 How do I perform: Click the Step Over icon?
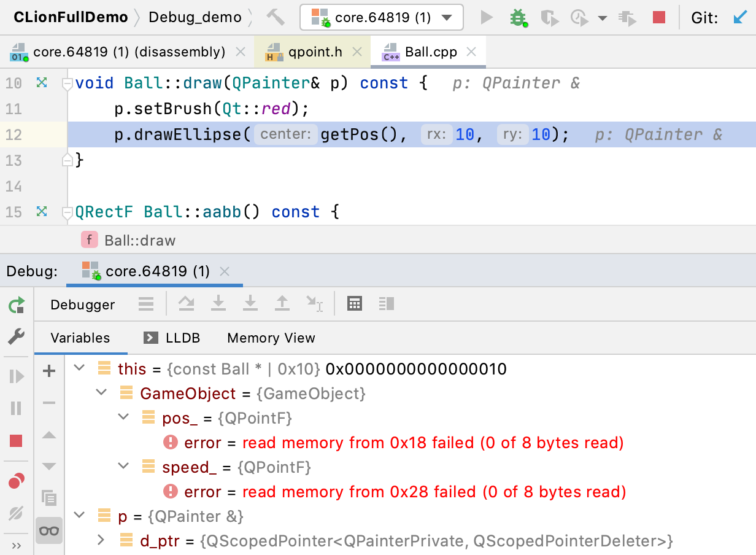pyautogui.click(x=186, y=303)
